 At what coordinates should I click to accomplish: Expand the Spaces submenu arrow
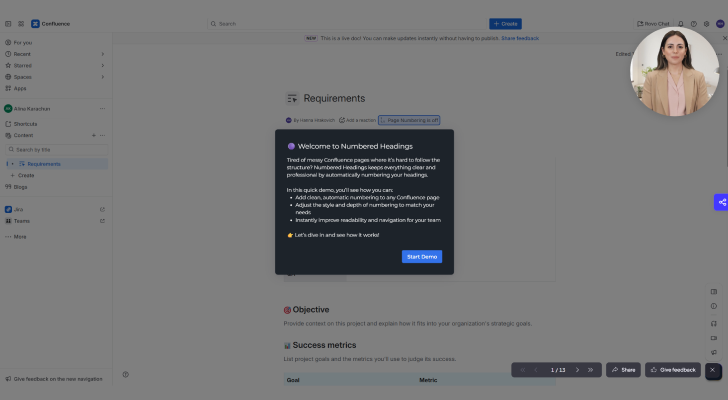[x=103, y=77]
